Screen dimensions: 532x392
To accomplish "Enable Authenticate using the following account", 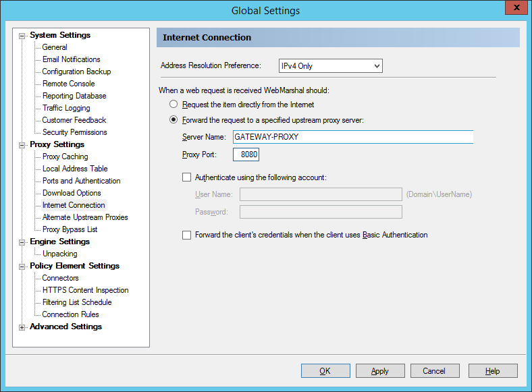I will click(187, 178).
